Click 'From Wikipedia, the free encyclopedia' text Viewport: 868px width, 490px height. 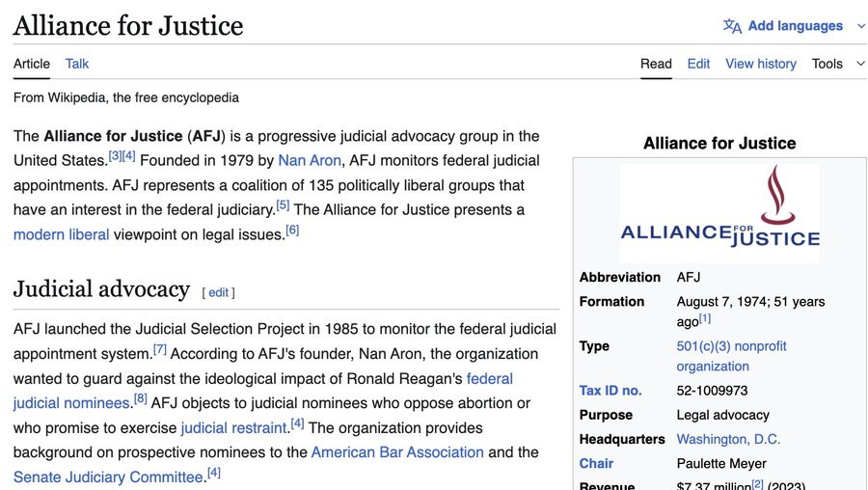tap(126, 97)
